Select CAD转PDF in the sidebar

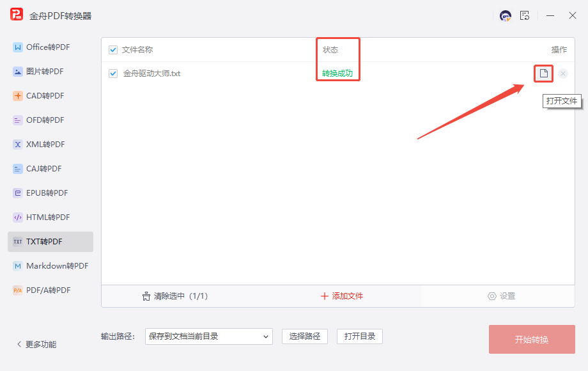[50, 96]
